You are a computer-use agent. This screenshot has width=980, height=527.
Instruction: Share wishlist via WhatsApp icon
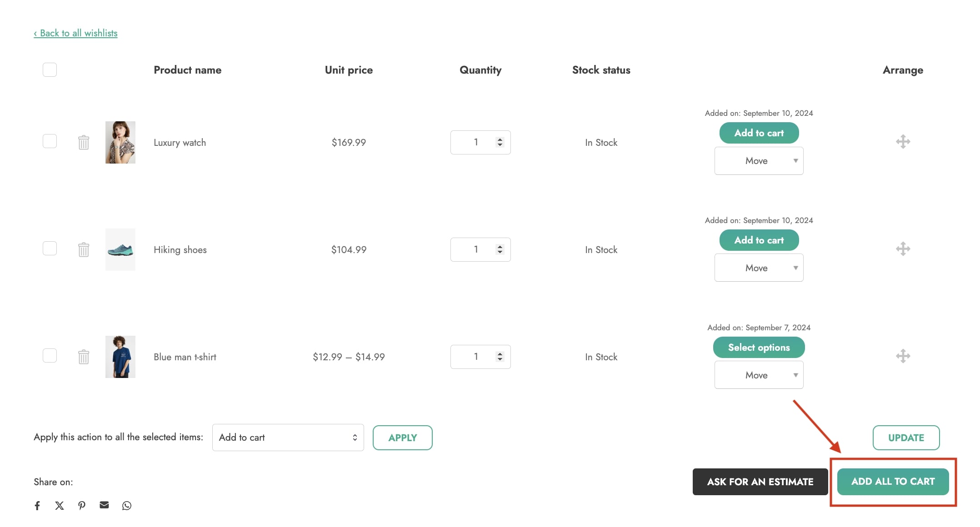pyautogui.click(x=127, y=505)
